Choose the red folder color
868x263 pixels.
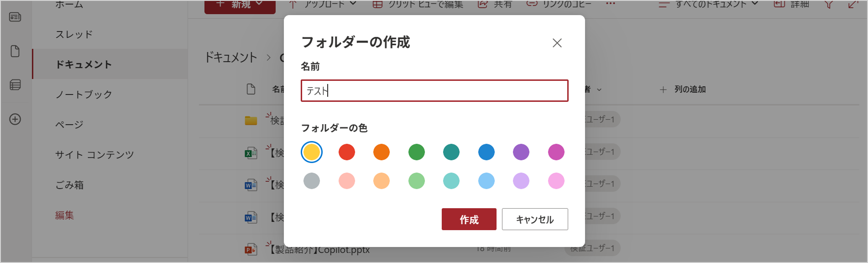coord(347,152)
